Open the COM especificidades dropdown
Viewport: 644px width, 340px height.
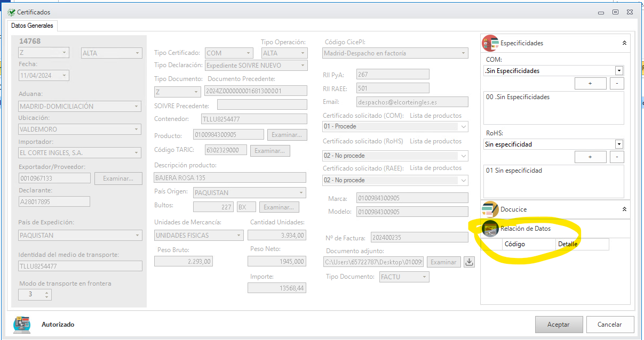pyautogui.click(x=619, y=71)
